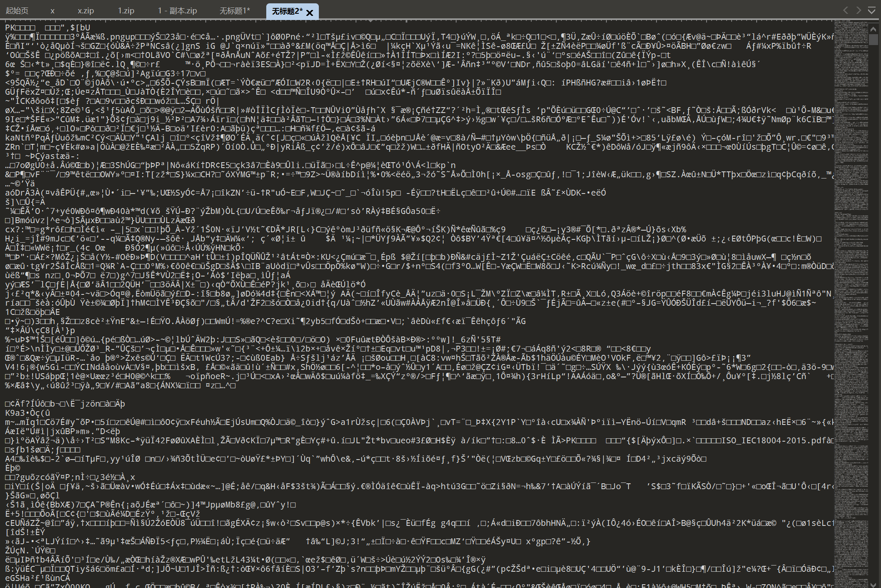Close the active 无标题2* tab
This screenshot has width=881, height=588.
tap(310, 13)
